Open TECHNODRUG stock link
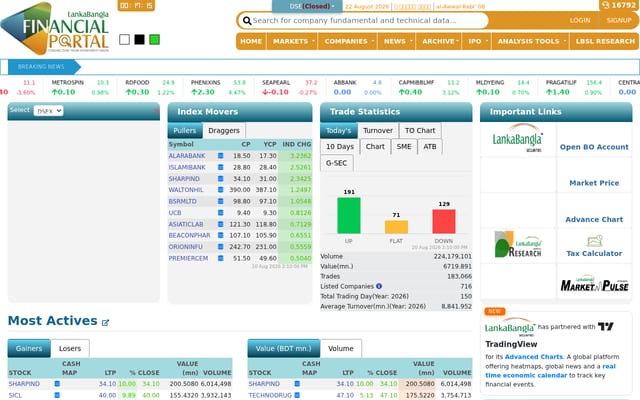The image size is (640, 400). tap(270, 395)
